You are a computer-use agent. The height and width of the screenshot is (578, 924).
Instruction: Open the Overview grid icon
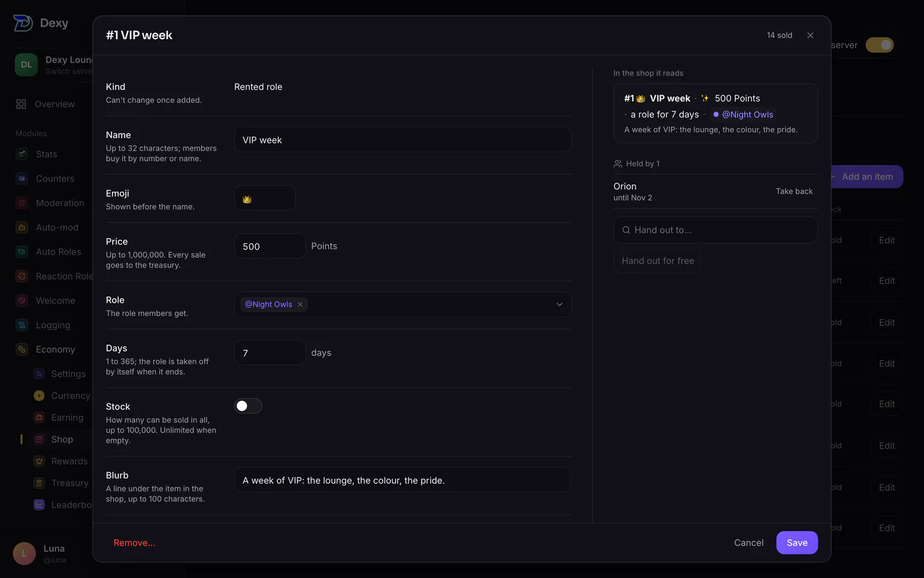[x=21, y=104]
